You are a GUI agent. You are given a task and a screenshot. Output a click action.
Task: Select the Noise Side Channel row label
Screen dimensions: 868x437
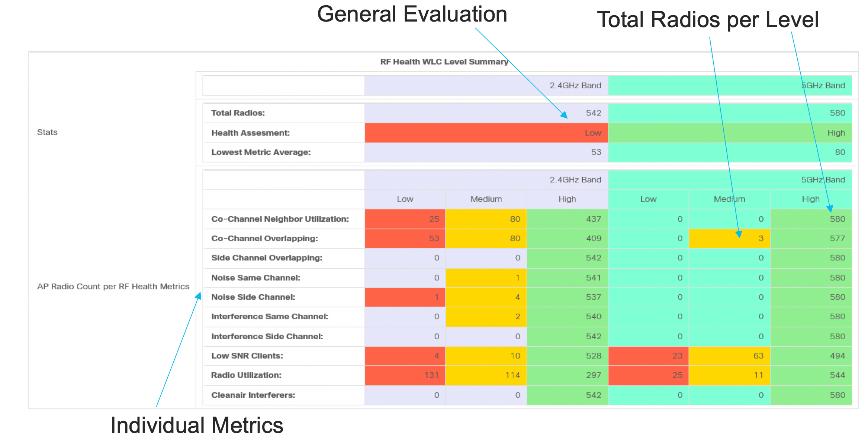coord(253,297)
